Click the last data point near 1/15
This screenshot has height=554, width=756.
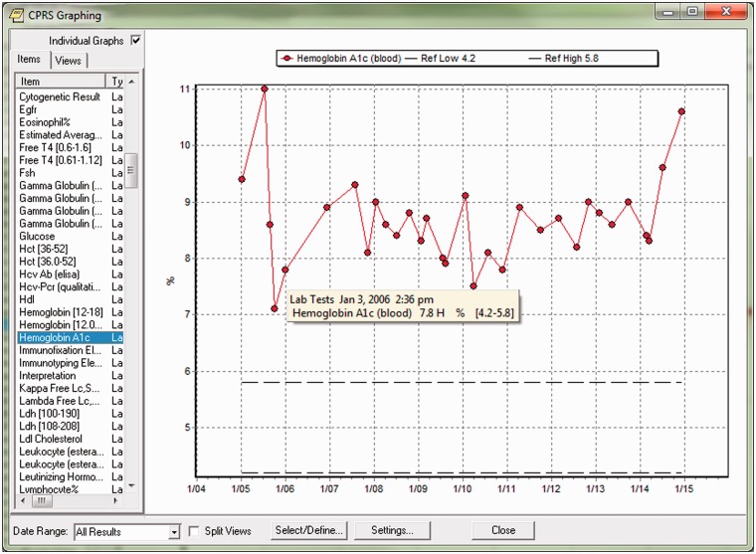point(681,111)
